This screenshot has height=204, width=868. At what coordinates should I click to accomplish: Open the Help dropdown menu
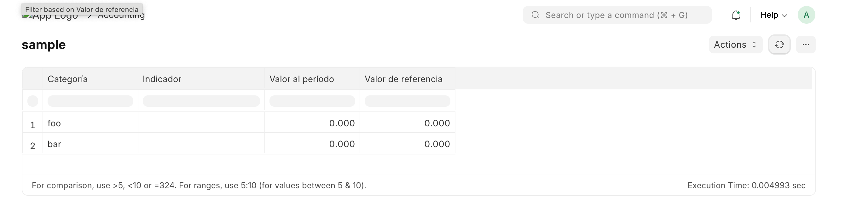coord(774,15)
